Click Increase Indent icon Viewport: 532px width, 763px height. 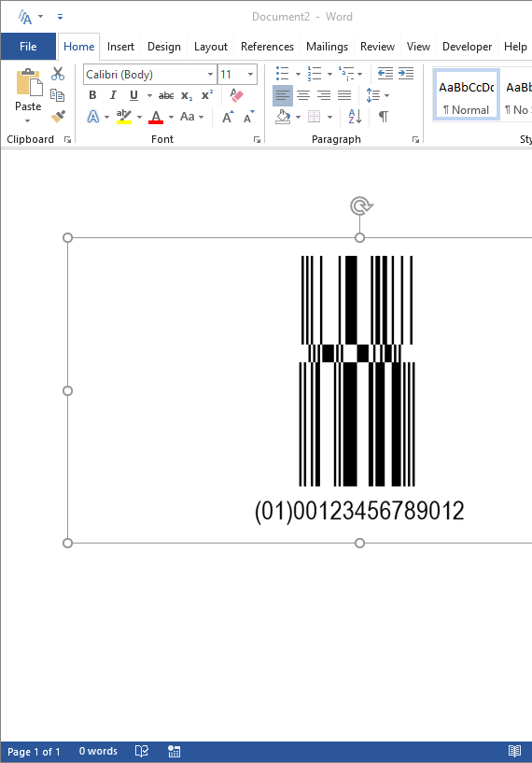click(x=406, y=74)
